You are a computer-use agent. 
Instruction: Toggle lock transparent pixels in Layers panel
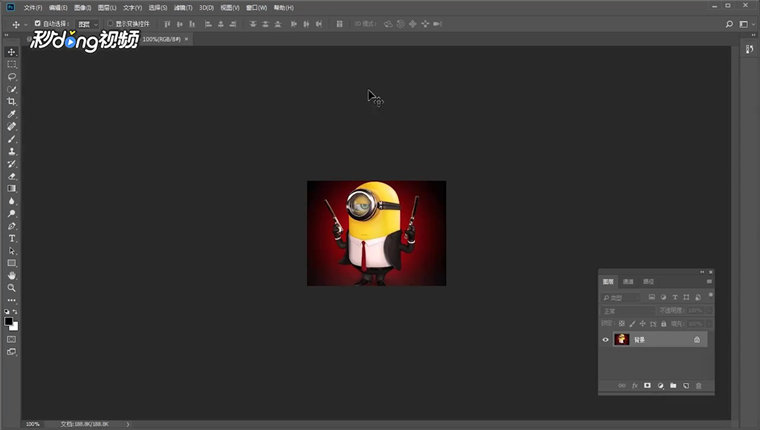[x=622, y=324]
